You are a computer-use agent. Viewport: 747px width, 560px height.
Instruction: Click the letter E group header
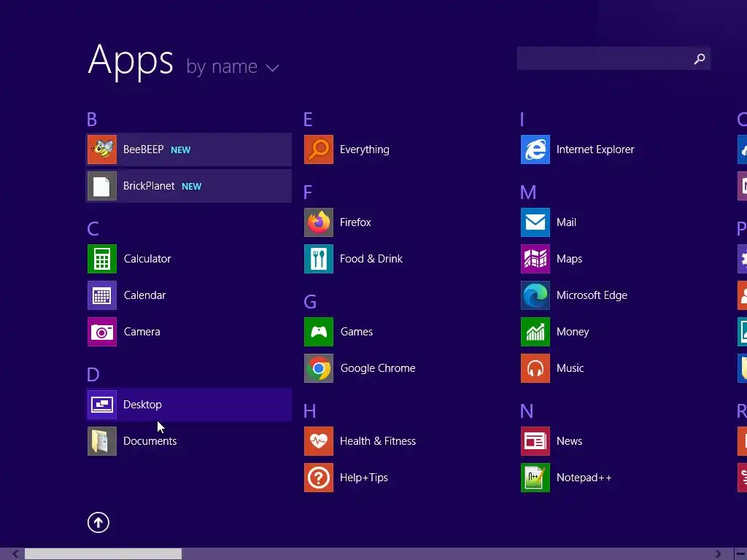click(309, 120)
